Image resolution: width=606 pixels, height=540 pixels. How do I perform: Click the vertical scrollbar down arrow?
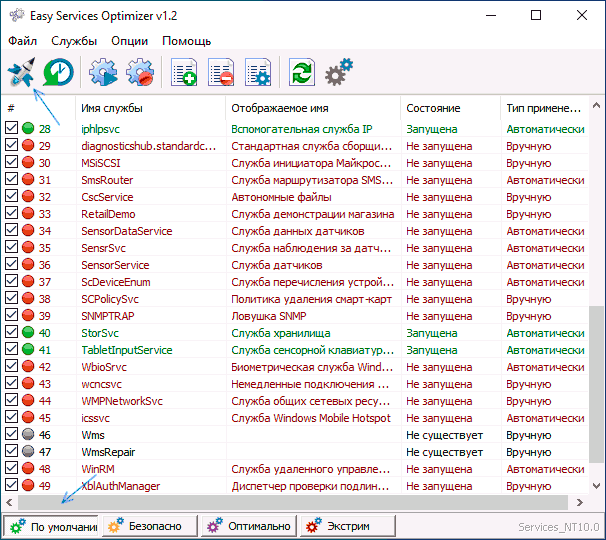pyautogui.click(x=596, y=485)
